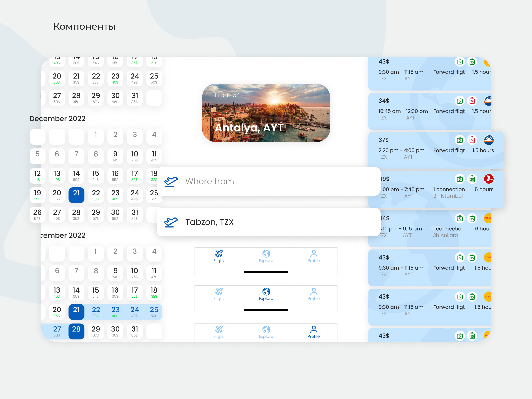The width and height of the screenshot is (532, 399).
Task: Click the airplane icon in Where from field
Action: tap(171, 181)
